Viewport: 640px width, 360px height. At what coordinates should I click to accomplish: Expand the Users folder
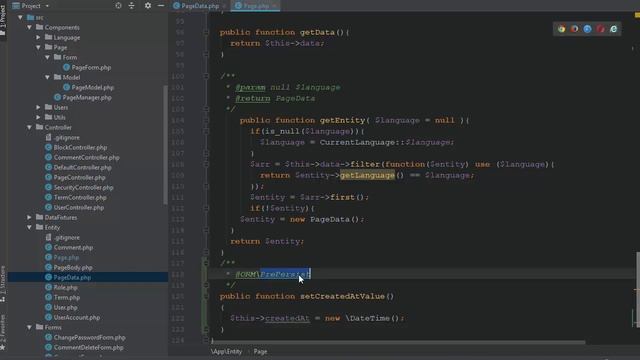(38, 107)
